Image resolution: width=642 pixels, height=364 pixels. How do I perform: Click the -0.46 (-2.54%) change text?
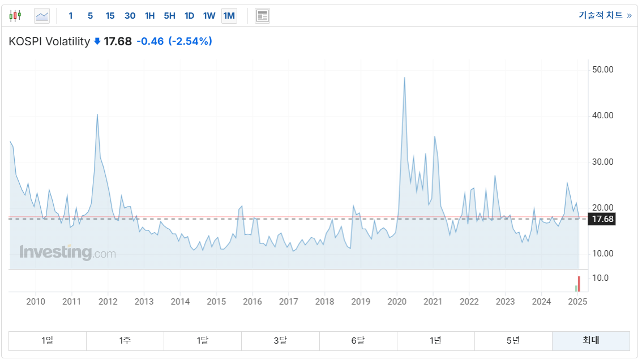coord(174,41)
